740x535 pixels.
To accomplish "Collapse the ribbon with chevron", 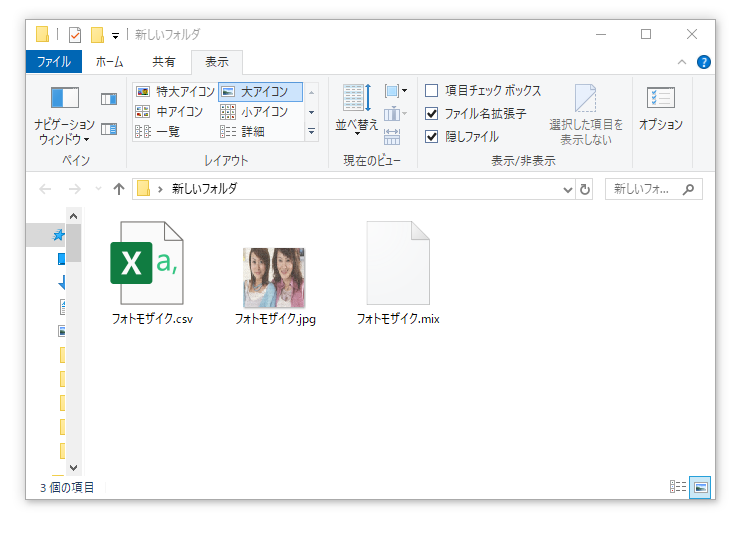I will [x=682, y=62].
